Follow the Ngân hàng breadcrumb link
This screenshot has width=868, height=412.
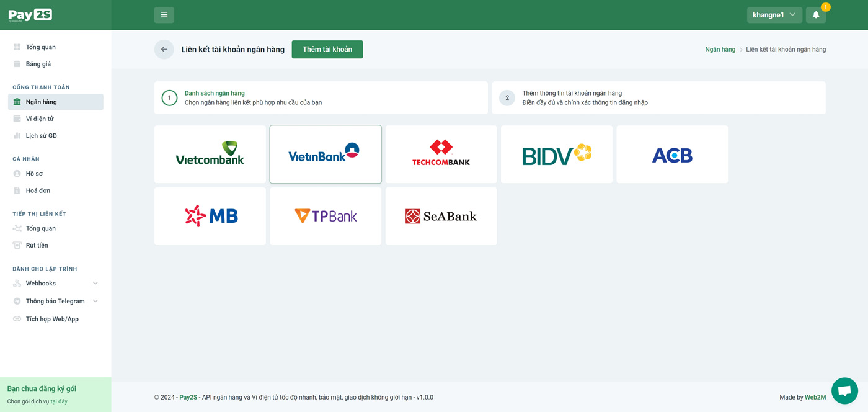pos(720,50)
